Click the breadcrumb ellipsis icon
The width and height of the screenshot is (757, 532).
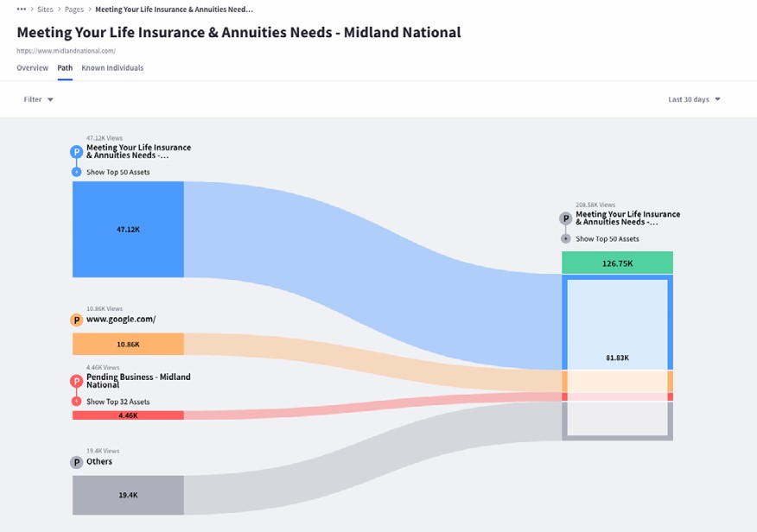click(22, 9)
